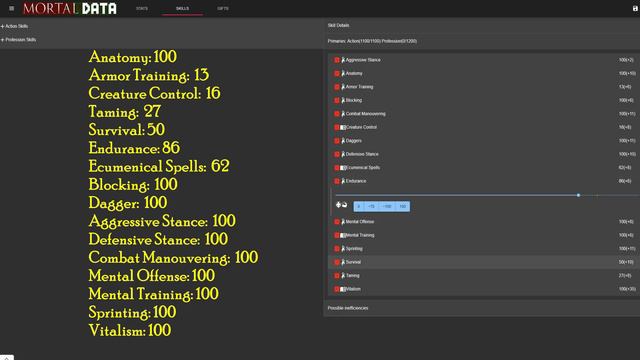Click the second preset button under Endurance
Viewport: 640px width, 360px height.
[x=371, y=207]
